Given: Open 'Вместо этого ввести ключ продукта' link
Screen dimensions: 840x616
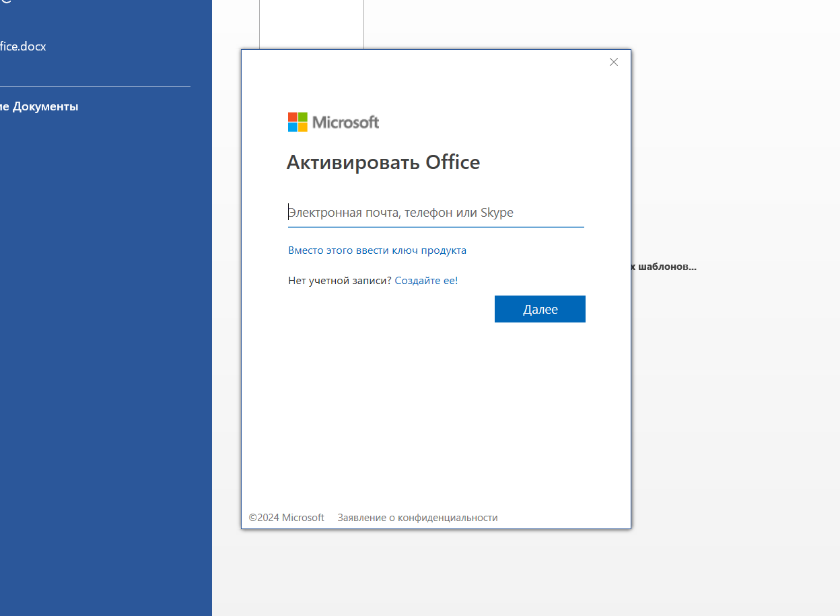Looking at the screenshot, I should point(377,250).
